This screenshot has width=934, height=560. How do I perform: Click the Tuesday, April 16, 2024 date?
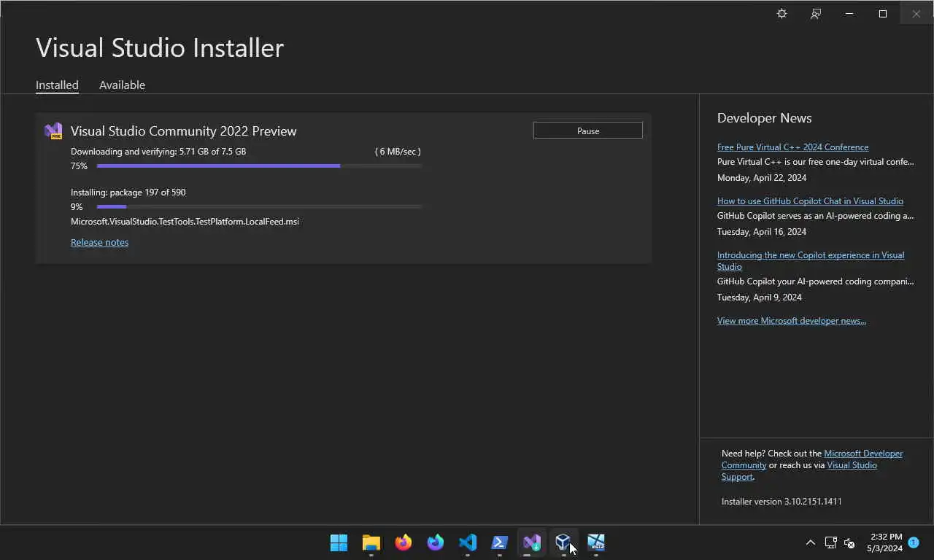[762, 232]
